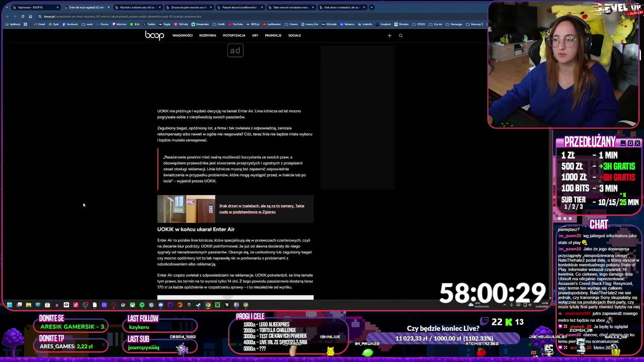Image resolution: width=644 pixels, height=362 pixels.
Task: Expand the 'Games' bookmarks folder
Action: point(291,24)
